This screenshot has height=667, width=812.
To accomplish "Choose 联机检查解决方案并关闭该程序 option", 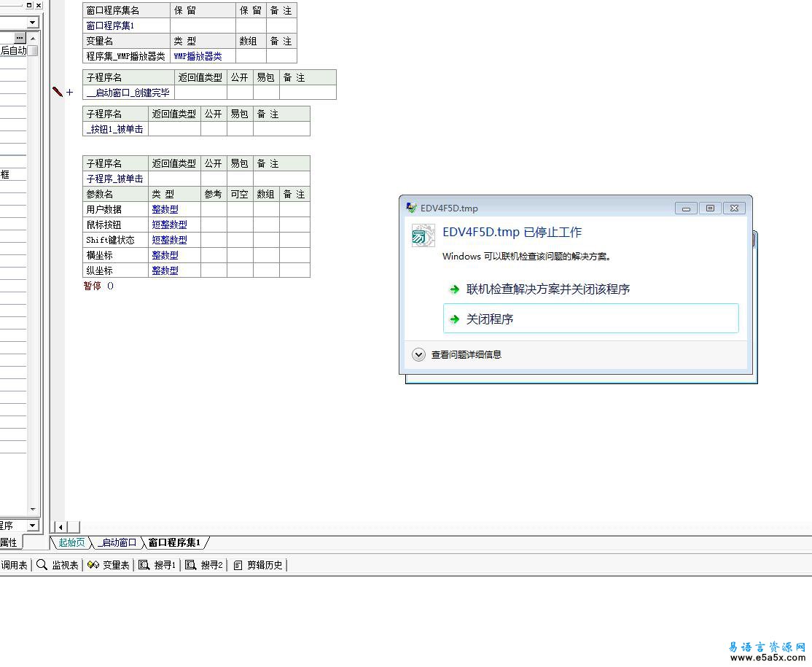I will pos(547,289).
